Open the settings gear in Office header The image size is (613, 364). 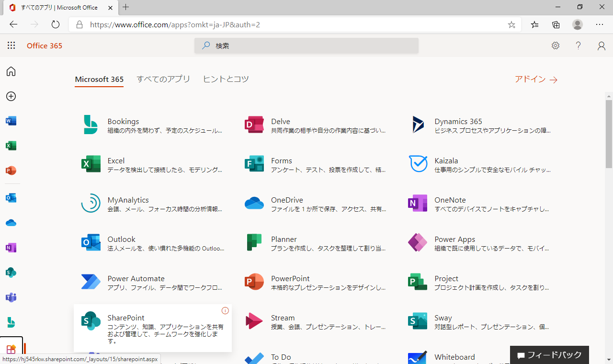tap(556, 45)
